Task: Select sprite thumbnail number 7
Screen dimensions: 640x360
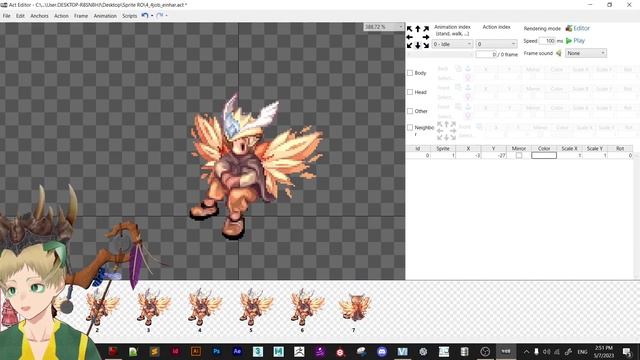Action: point(354,311)
